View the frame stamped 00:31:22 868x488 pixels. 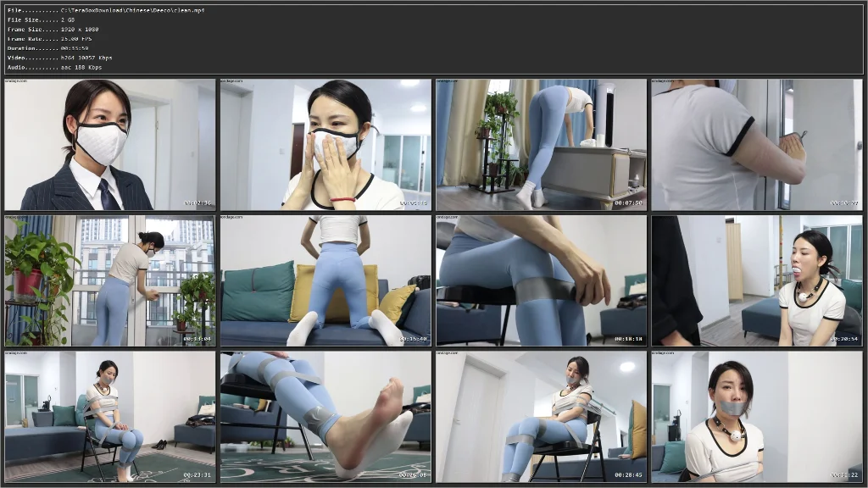click(x=757, y=417)
